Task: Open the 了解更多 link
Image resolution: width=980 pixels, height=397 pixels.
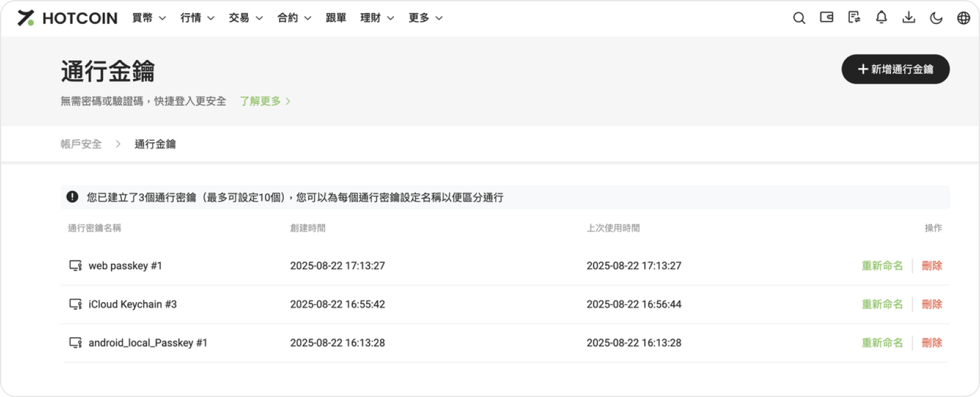Action: (x=265, y=101)
